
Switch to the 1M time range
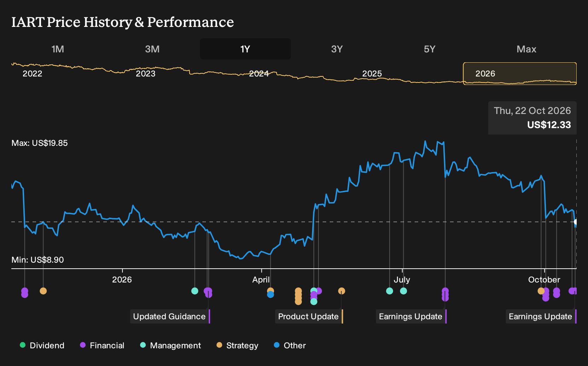[58, 49]
